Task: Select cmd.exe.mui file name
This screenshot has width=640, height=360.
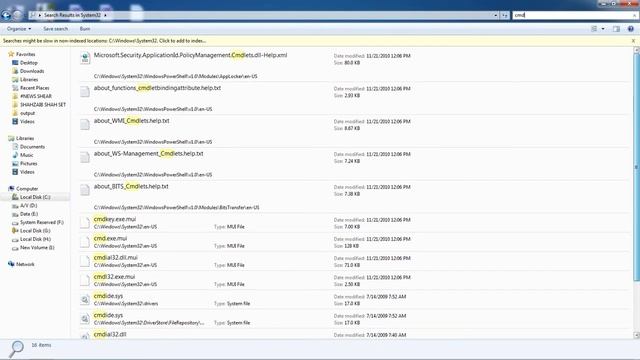Action: pos(110,238)
